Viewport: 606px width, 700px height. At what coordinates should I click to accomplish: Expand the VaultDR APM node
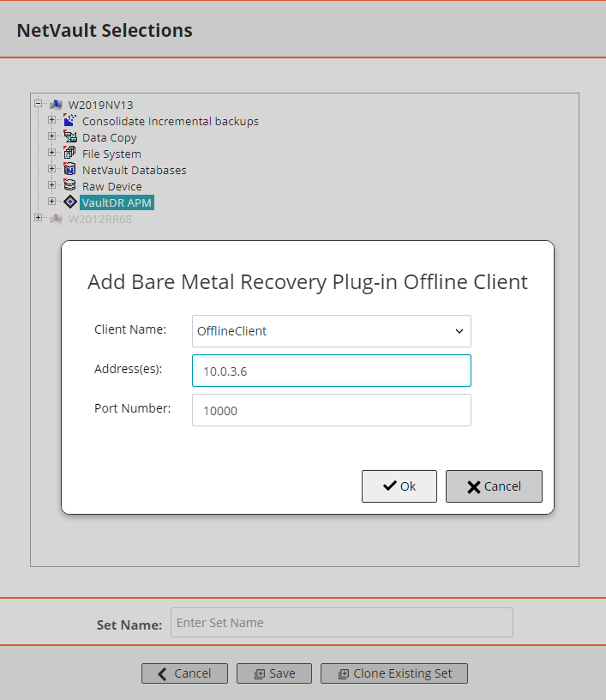[x=51, y=202]
